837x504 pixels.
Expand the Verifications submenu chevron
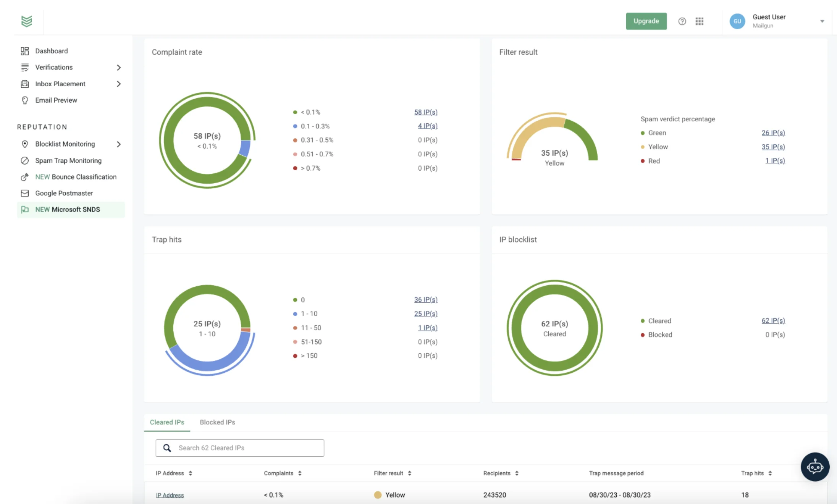(x=119, y=68)
